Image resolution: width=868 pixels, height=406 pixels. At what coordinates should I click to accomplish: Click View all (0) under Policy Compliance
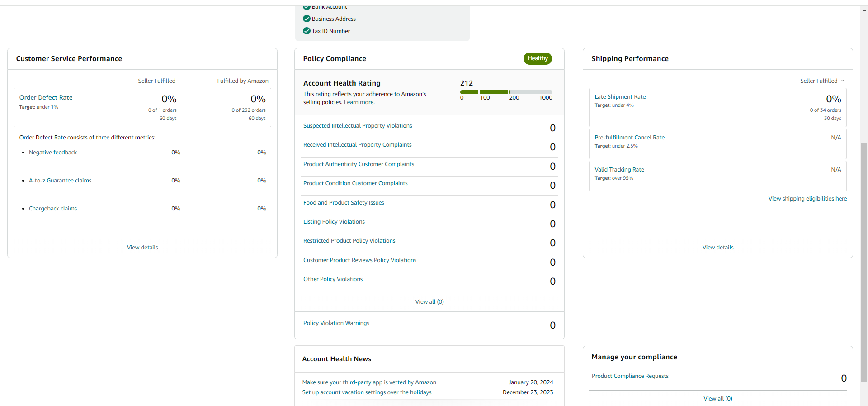pos(429,302)
